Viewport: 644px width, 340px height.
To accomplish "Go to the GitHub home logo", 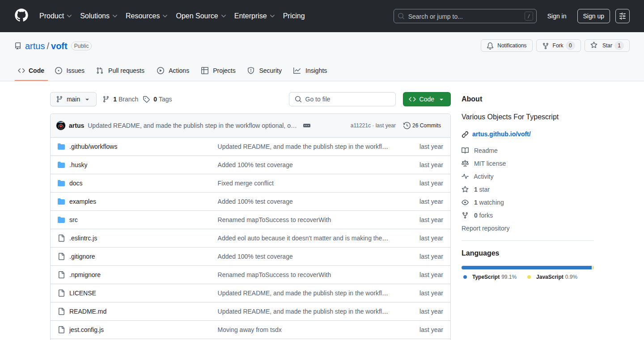I will 21,16.
